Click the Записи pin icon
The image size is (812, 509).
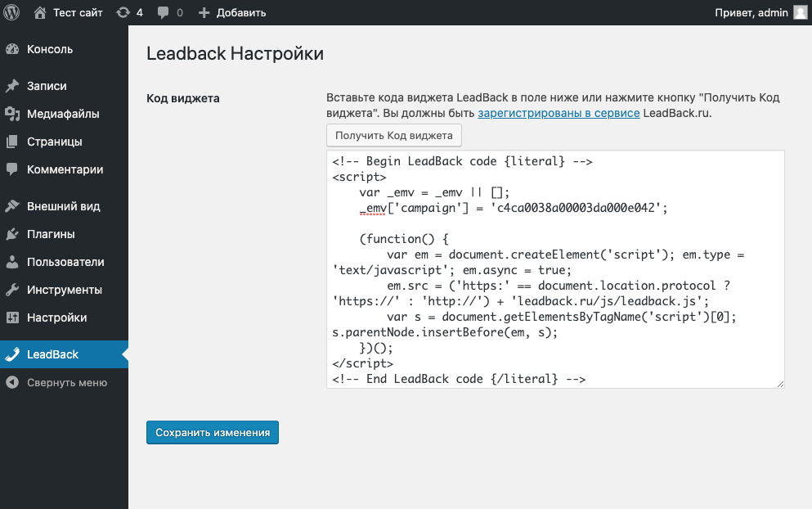[12, 86]
